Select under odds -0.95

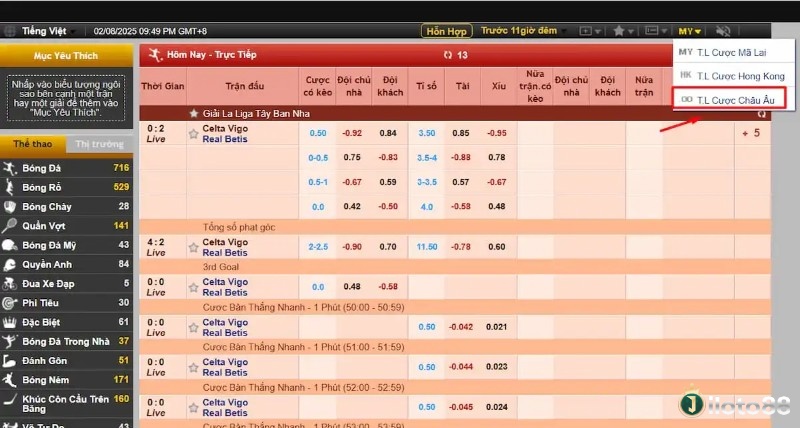(496, 133)
